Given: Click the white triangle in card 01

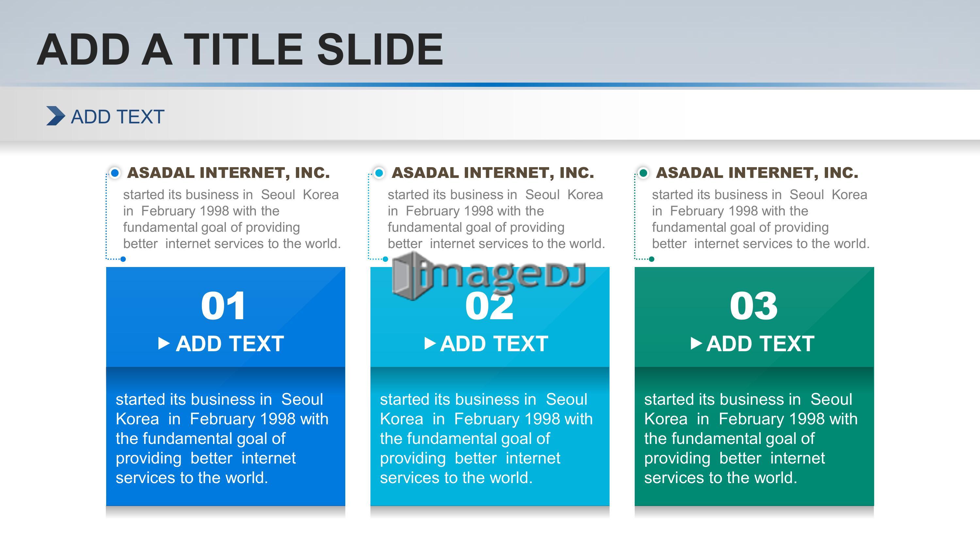Looking at the screenshot, I should point(164,343).
